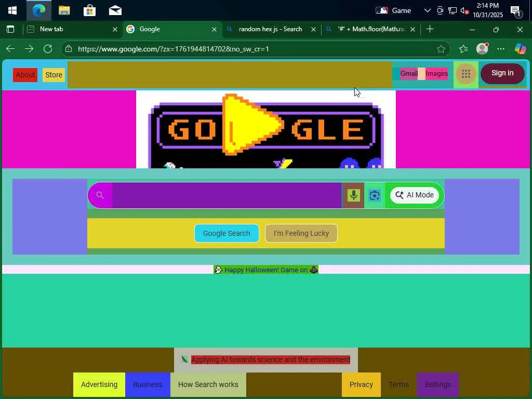Show hidden system tray icons

427,10
